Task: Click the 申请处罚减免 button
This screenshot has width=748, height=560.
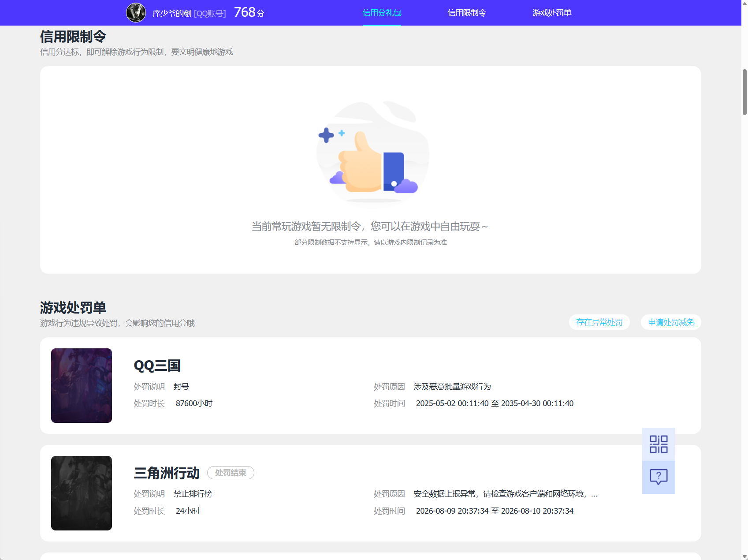Action: coord(671,322)
